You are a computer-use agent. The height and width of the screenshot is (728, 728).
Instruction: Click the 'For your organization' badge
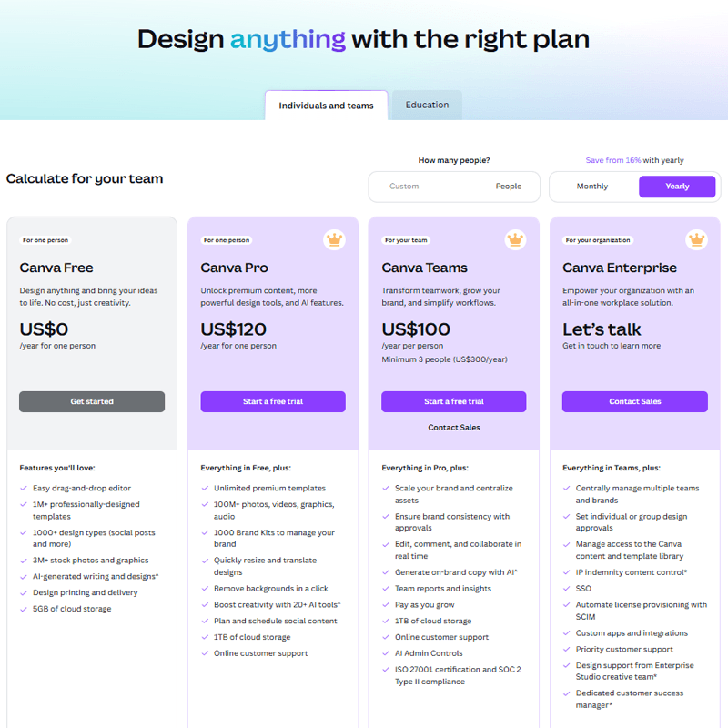(x=598, y=240)
